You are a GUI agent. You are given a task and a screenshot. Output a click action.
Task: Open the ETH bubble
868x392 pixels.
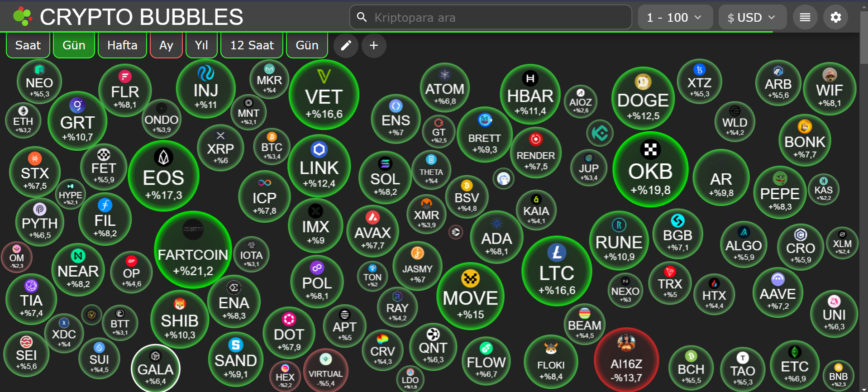pyautogui.click(x=23, y=121)
